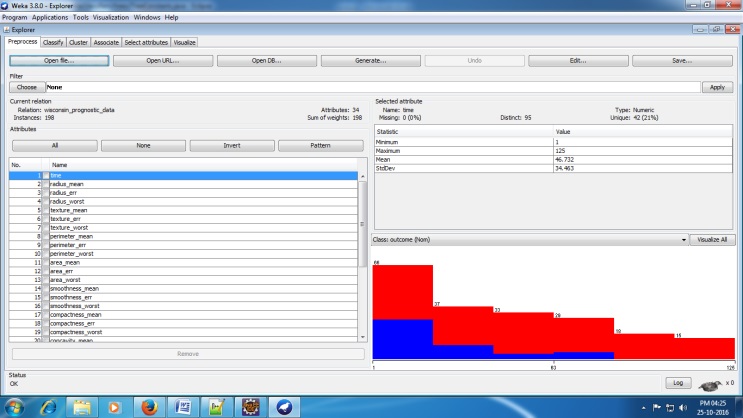743x418 pixels.
Task: Switch to the Classify tab
Action: (53, 42)
